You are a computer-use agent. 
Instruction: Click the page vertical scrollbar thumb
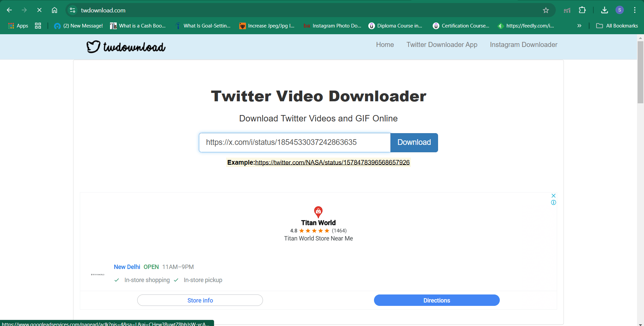pyautogui.click(x=640, y=72)
